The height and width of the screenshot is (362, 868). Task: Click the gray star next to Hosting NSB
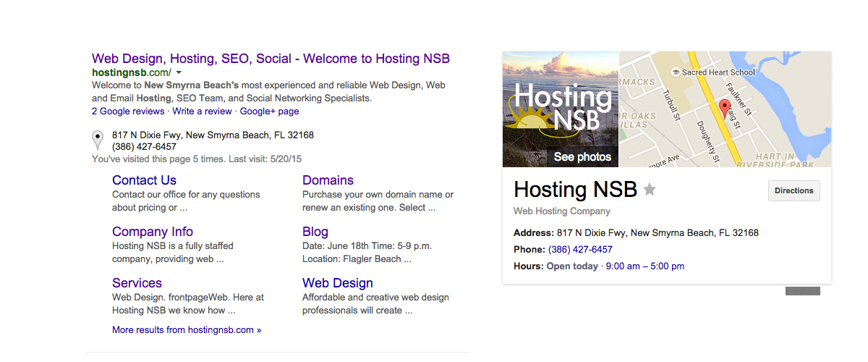pyautogui.click(x=650, y=190)
